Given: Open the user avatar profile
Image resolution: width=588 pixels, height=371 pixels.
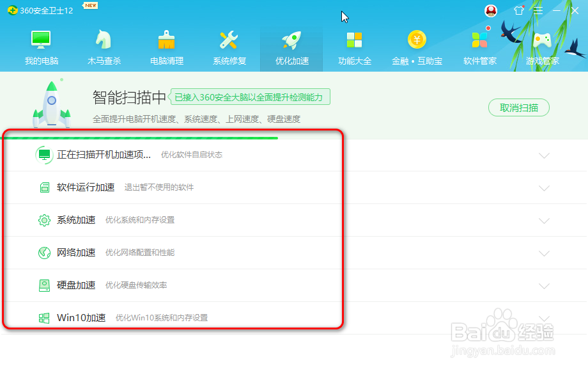Looking at the screenshot, I should click(490, 10).
